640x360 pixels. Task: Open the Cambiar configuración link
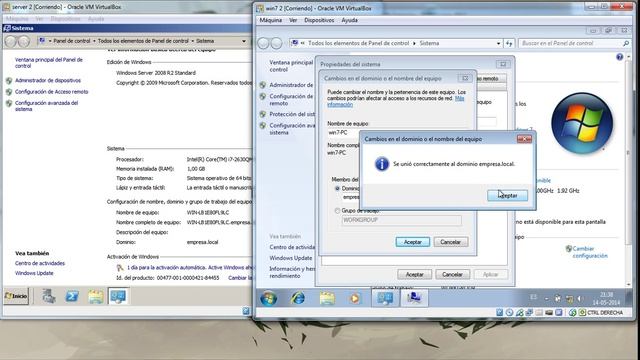point(590,252)
